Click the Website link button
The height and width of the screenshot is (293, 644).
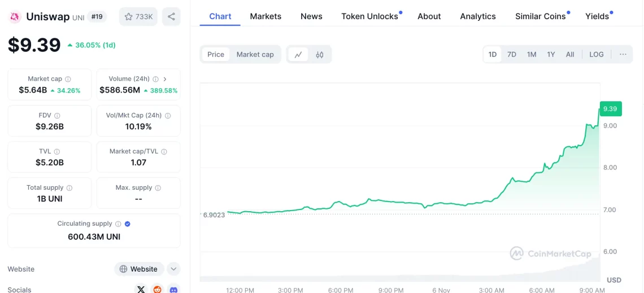(139, 269)
